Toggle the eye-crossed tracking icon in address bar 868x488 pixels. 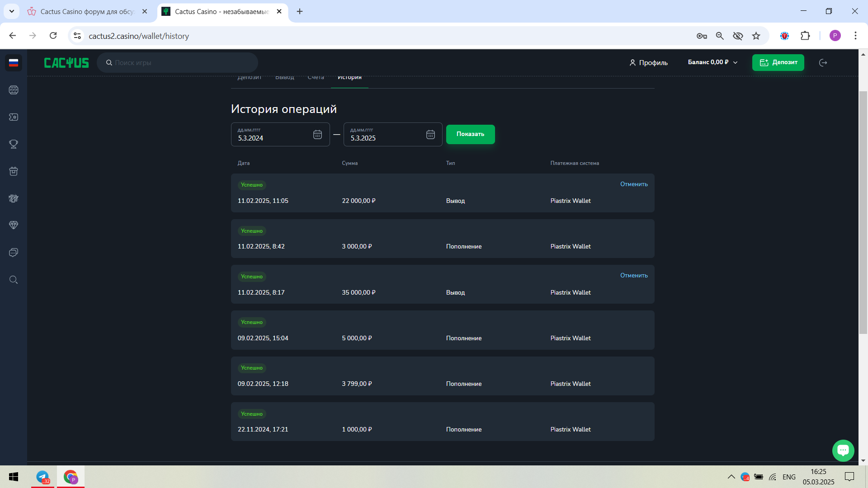pos(738,36)
